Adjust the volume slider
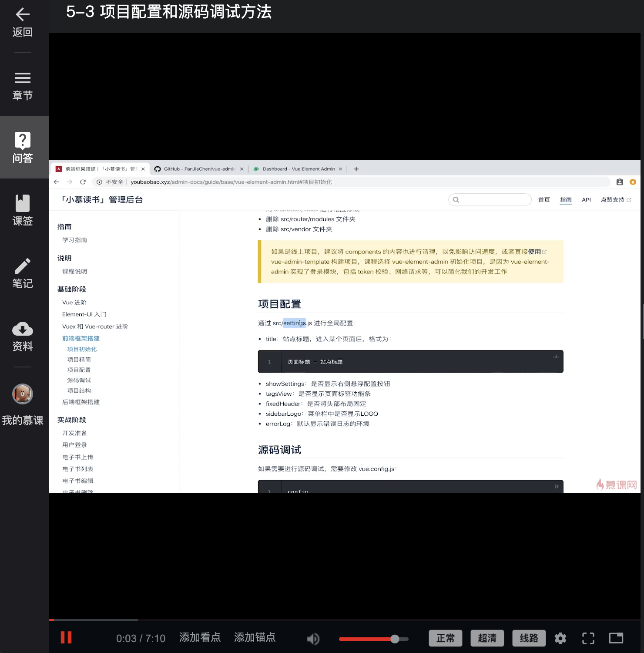Viewport: 644px width, 653px height. tap(374, 639)
